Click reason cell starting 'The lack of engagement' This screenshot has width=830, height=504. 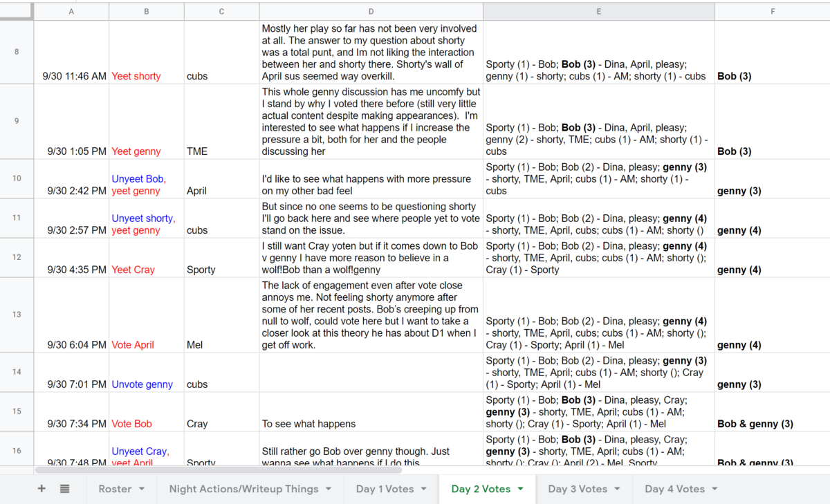tap(371, 315)
